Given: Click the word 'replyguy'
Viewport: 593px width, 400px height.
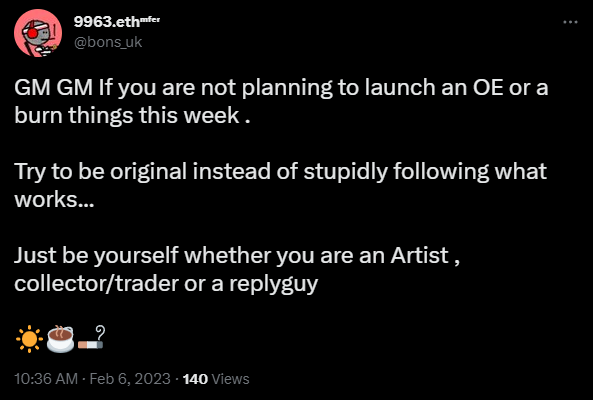Looking at the screenshot, I should click(273, 284).
